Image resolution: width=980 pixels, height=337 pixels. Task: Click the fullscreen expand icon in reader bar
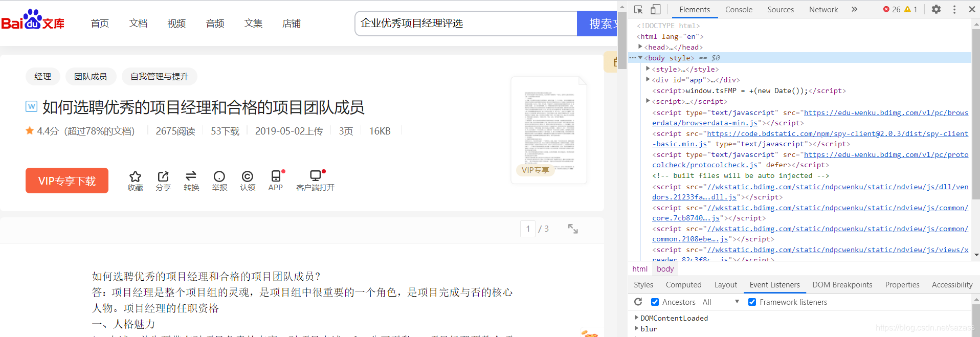point(573,229)
